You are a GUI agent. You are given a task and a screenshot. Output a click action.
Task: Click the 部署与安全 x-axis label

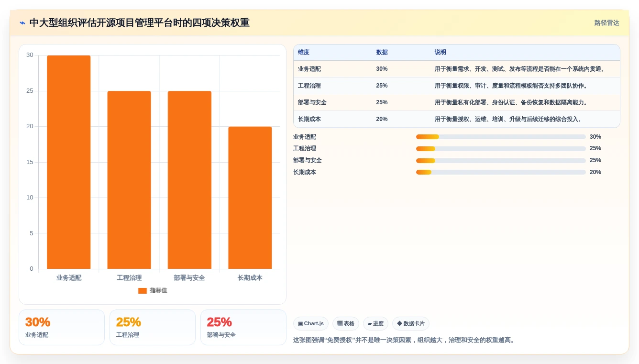189,277
